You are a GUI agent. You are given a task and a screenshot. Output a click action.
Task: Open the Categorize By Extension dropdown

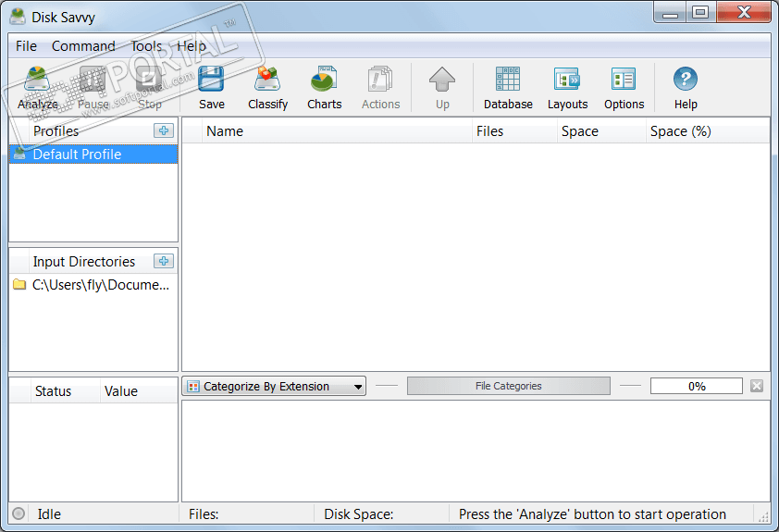pos(274,386)
